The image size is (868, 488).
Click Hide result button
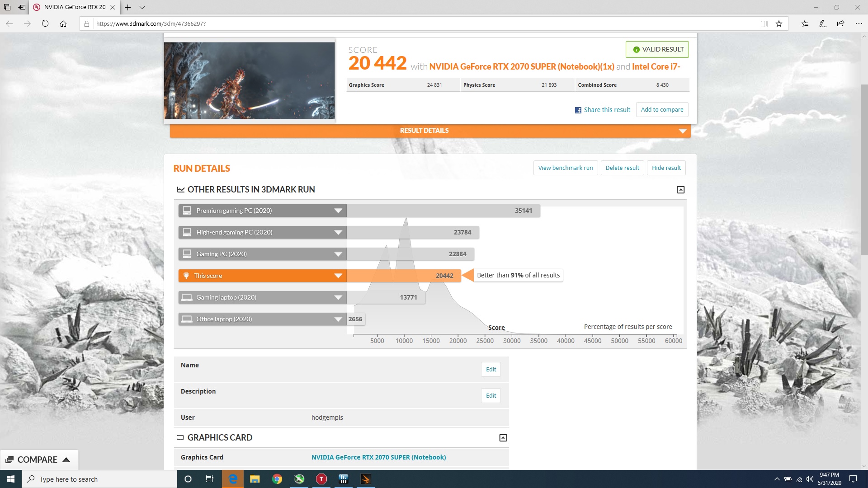tap(666, 168)
